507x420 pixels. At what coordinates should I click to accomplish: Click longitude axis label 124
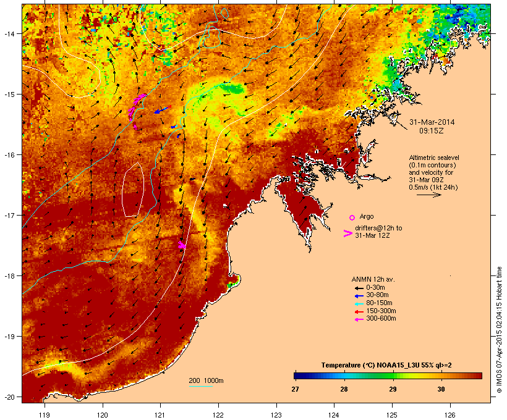334,415
